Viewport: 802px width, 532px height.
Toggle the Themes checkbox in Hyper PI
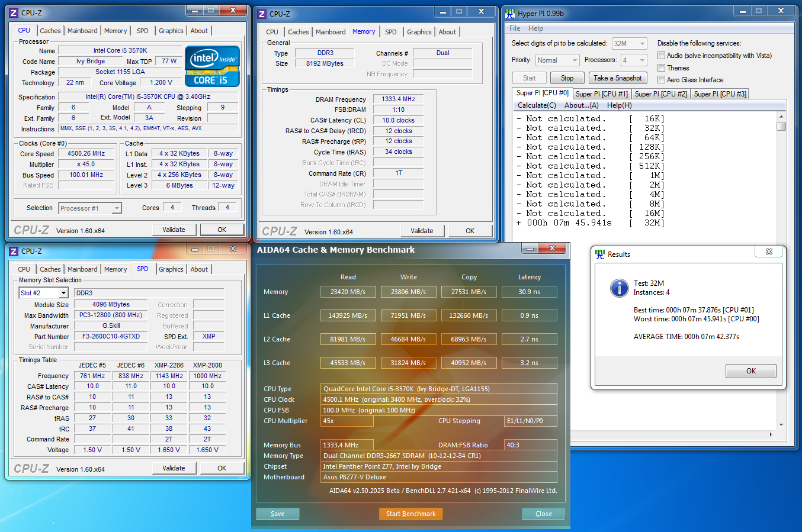coord(661,68)
